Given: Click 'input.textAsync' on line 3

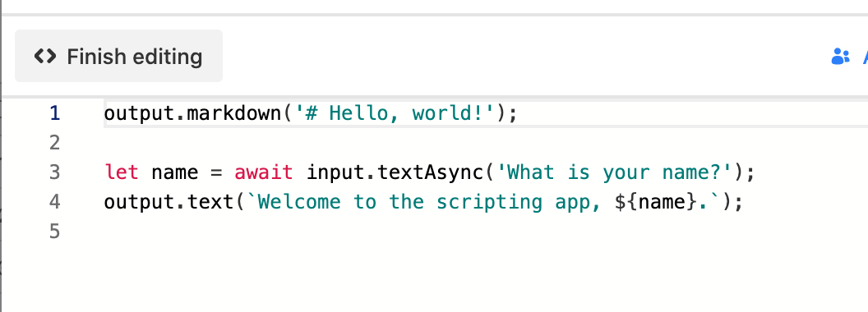Looking at the screenshot, I should [x=395, y=172].
